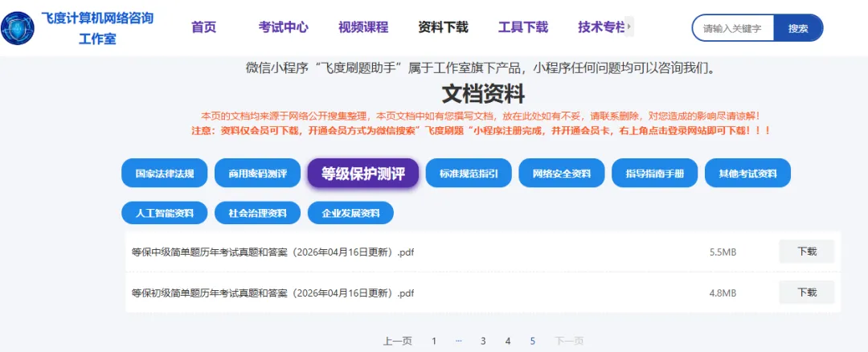Jump to page 3 in pagination
This screenshot has height=352, width=868.
coord(483,341)
